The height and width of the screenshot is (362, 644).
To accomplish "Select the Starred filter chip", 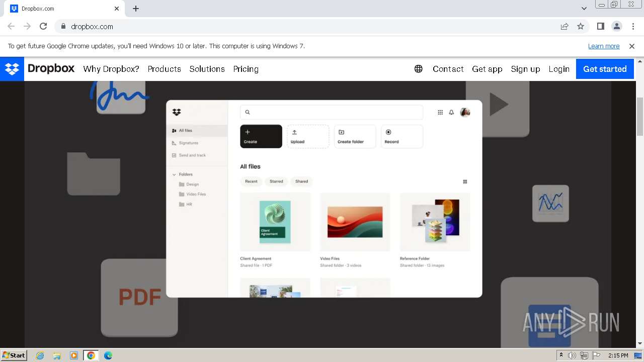I will 276,182.
